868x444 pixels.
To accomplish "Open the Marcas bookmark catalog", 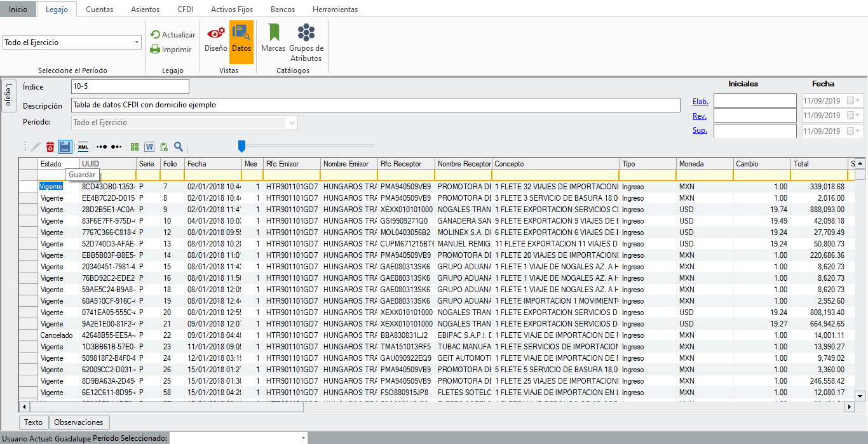I will (273, 39).
